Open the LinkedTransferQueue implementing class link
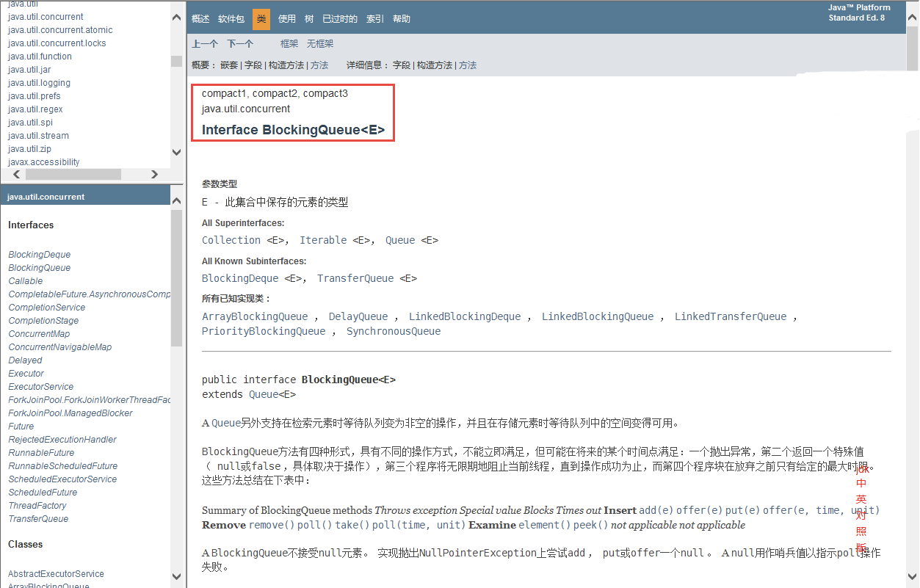Image resolution: width=920 pixels, height=588 pixels. pos(731,316)
